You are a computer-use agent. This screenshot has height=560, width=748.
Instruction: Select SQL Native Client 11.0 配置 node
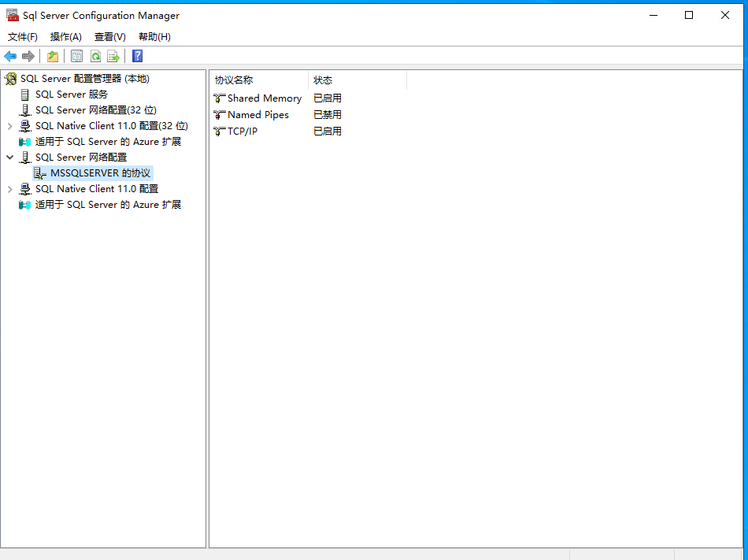point(97,189)
